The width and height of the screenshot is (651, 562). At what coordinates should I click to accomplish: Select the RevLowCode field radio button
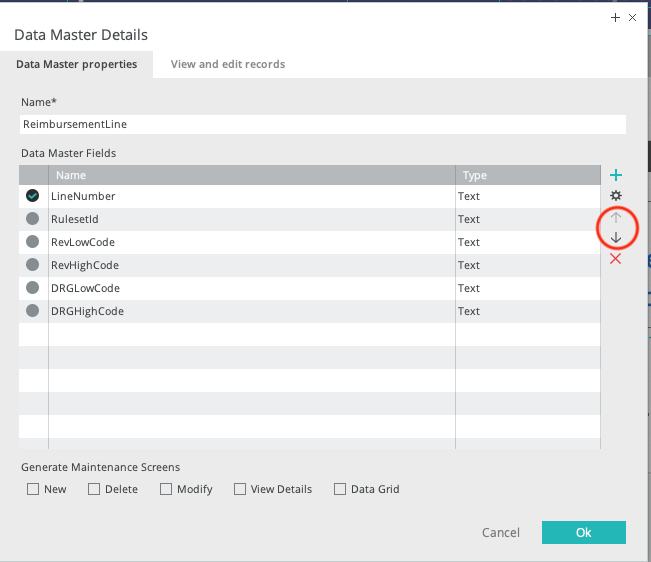[x=33, y=242]
